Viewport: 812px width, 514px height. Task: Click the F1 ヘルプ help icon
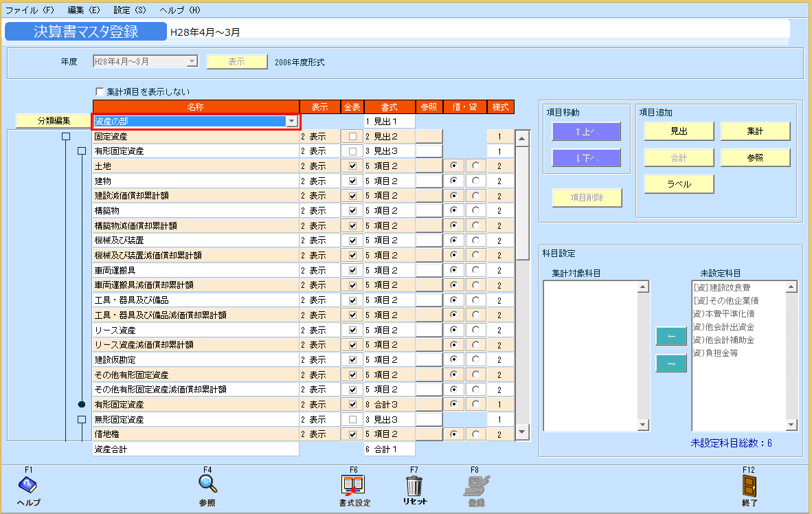pos(28,486)
